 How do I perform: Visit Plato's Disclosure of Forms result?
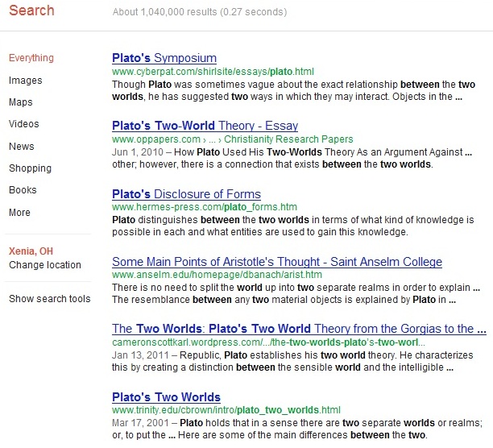tap(186, 194)
